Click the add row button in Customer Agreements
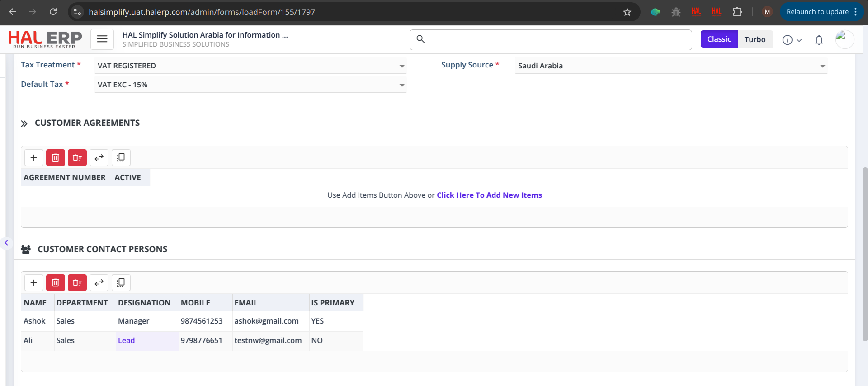 [33, 158]
